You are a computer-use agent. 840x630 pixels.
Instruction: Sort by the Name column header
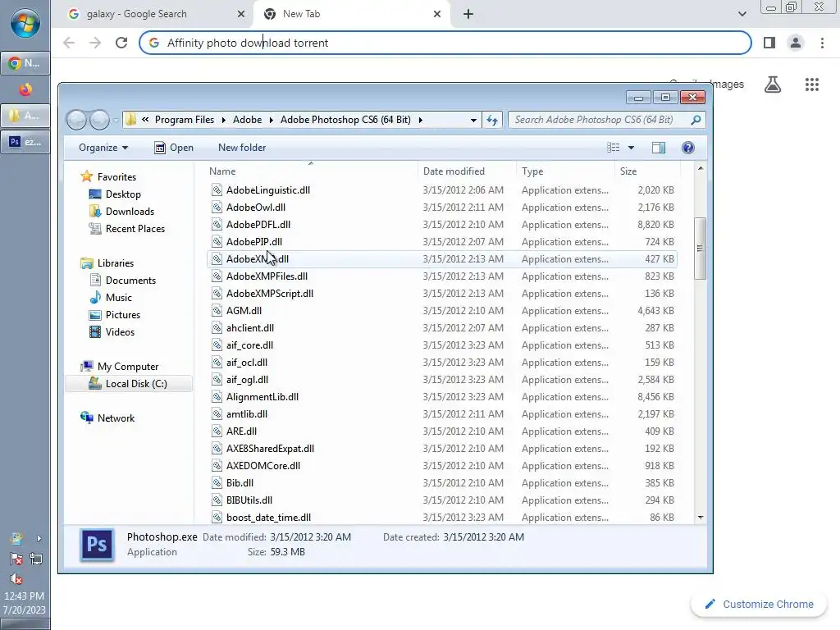[312, 171]
